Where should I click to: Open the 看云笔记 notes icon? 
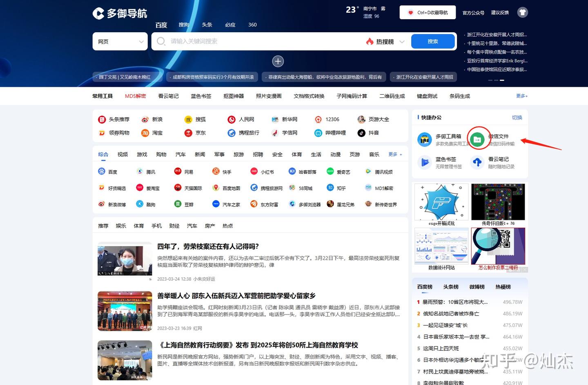[477, 162]
